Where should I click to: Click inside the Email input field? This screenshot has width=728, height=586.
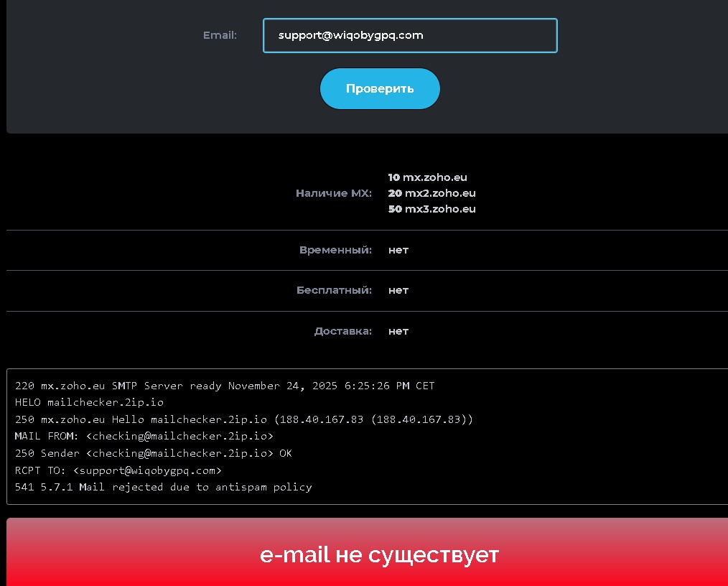[x=409, y=35]
